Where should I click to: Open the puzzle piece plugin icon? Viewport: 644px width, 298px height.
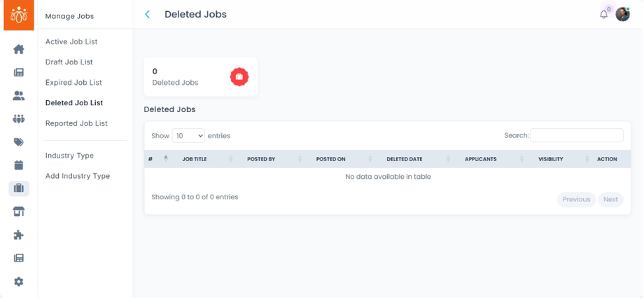[x=19, y=235]
